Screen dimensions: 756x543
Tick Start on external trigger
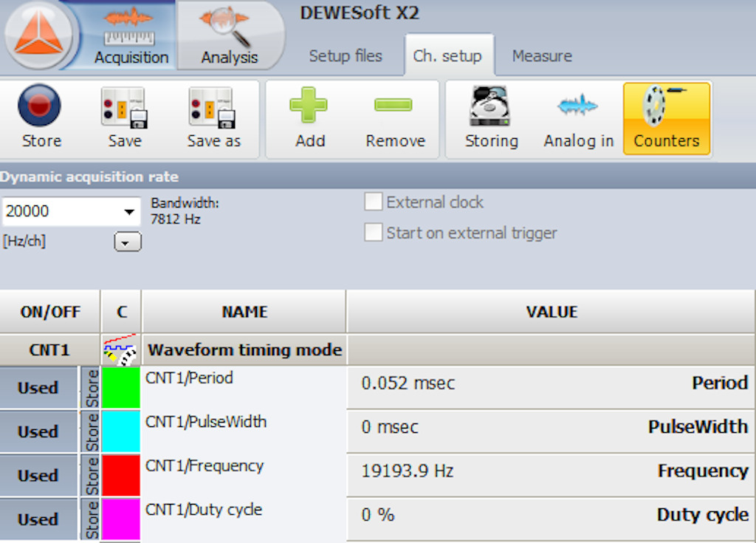click(374, 232)
